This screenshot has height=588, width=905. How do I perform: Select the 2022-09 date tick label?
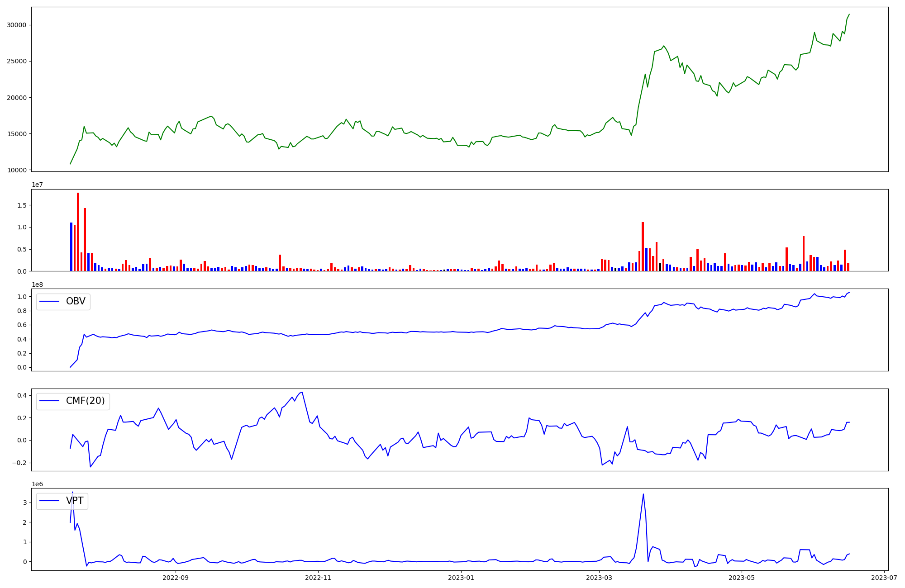click(176, 577)
